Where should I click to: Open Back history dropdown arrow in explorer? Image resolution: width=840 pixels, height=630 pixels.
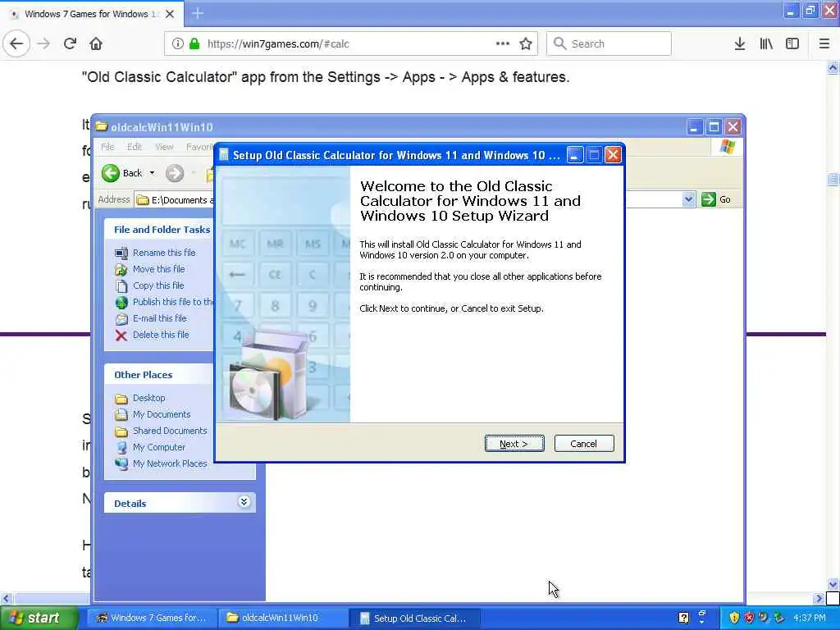click(x=152, y=173)
